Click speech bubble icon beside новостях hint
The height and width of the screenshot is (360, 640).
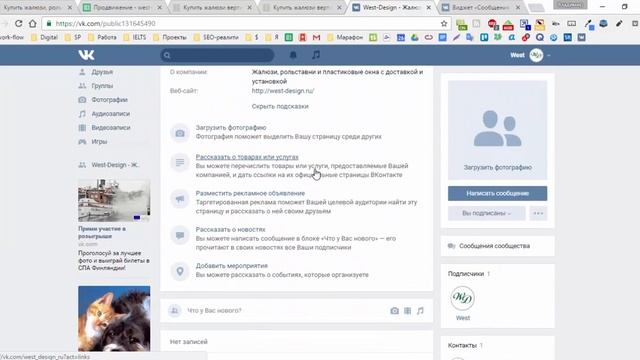pyautogui.click(x=180, y=235)
